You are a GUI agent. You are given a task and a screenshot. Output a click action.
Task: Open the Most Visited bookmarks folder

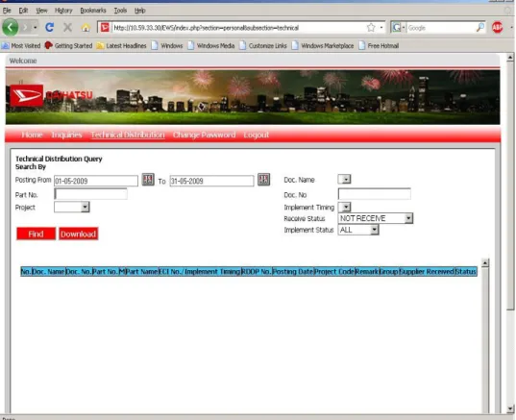coord(21,46)
